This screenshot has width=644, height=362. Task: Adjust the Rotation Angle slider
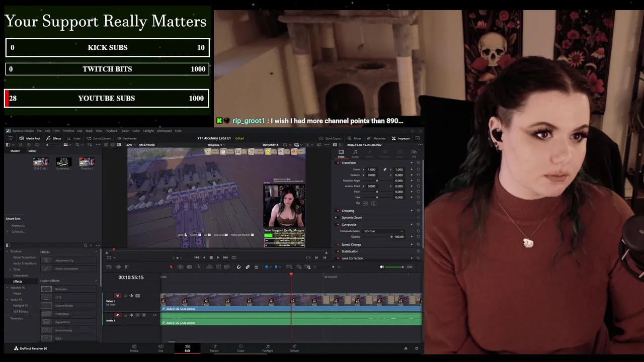377,180
